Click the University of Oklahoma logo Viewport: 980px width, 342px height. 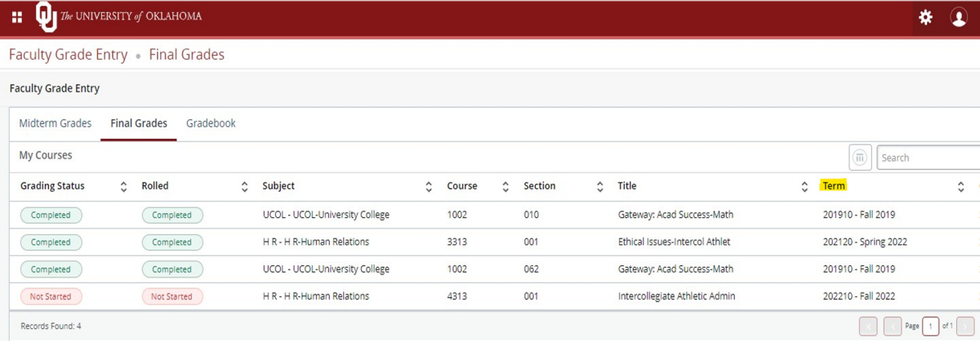coord(119,16)
